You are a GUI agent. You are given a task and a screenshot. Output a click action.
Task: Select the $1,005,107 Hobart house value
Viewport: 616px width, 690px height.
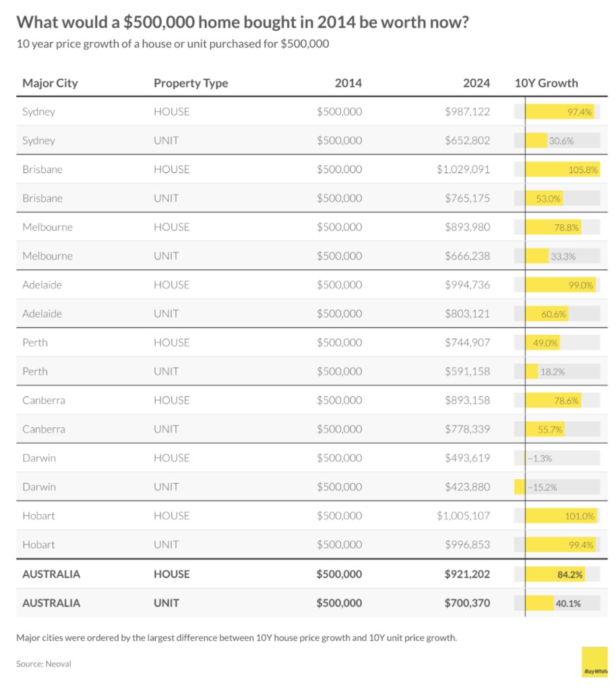pyautogui.click(x=463, y=516)
